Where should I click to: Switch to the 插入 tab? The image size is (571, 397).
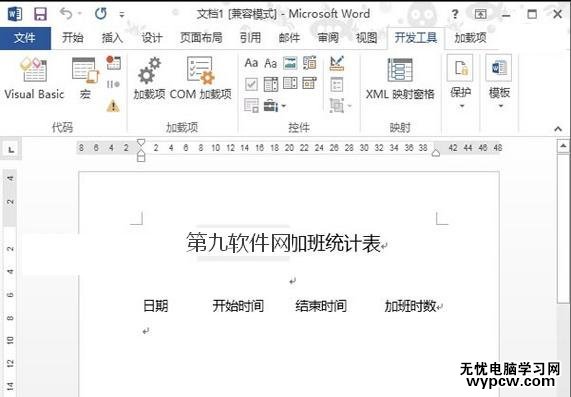(x=112, y=38)
